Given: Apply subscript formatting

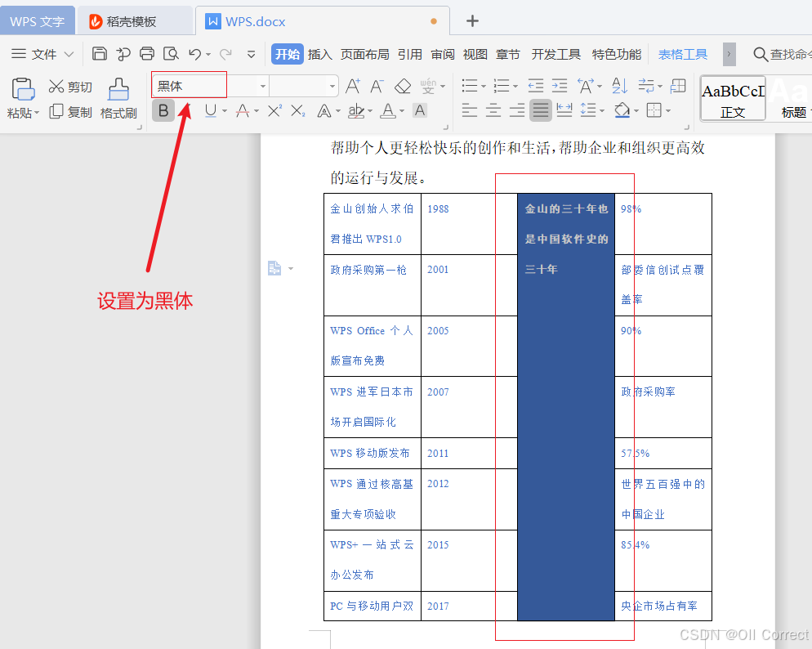Looking at the screenshot, I should click(298, 110).
